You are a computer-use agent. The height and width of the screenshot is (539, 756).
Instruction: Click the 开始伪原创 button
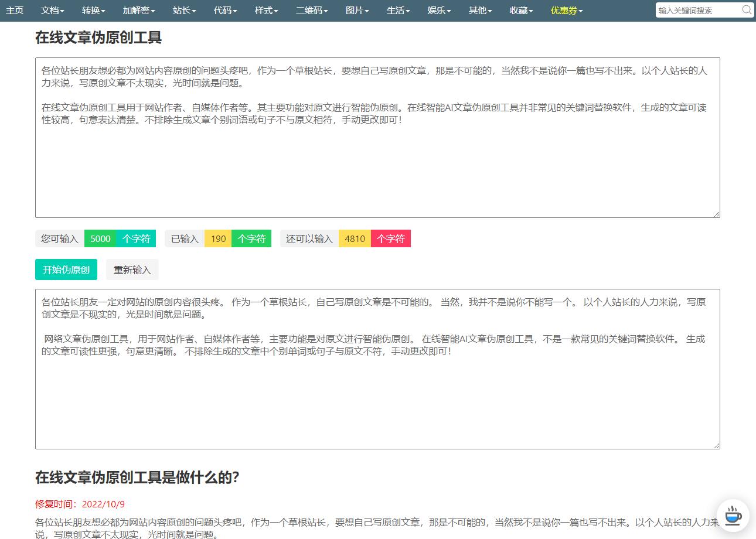(x=66, y=269)
